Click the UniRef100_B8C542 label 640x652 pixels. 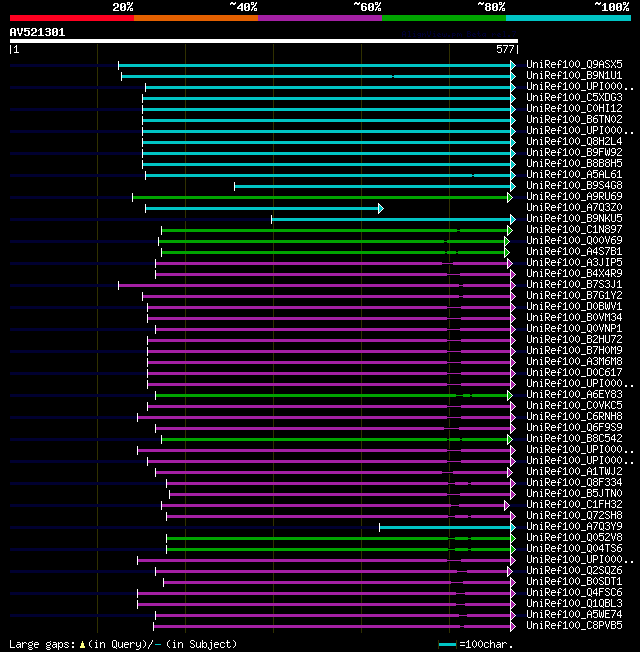click(x=574, y=439)
